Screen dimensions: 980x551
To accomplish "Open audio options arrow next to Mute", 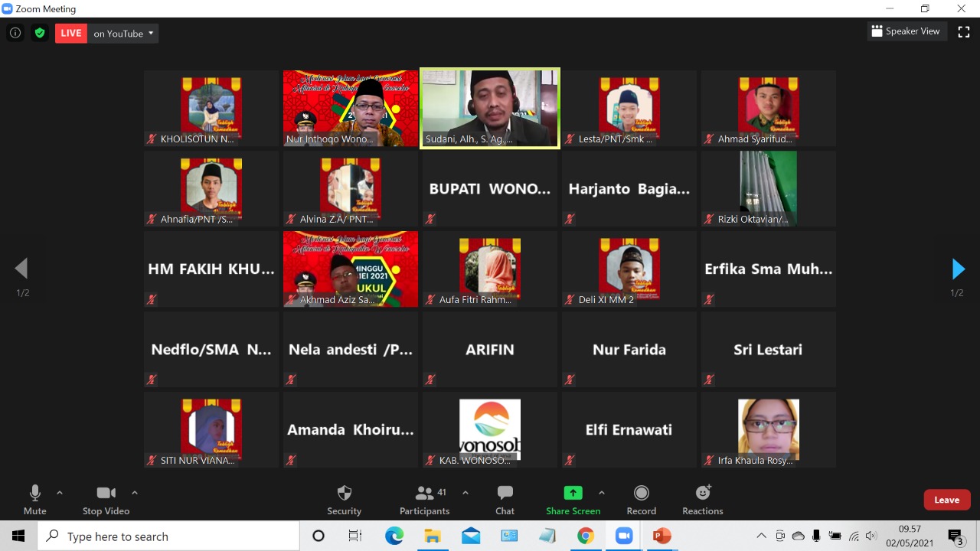I will coord(60,493).
